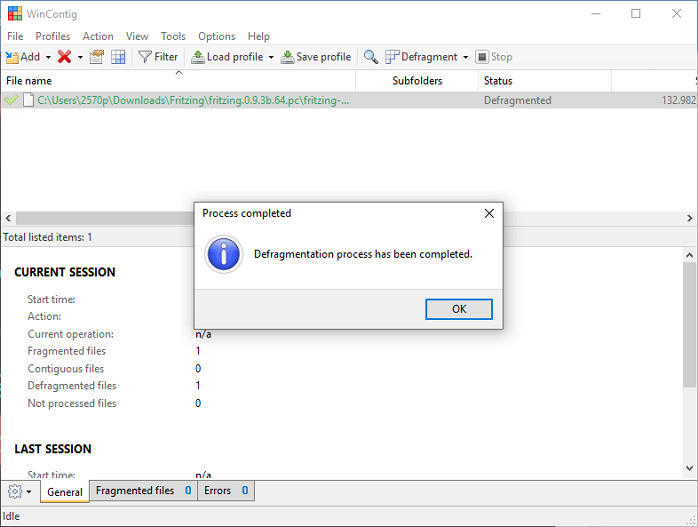The height and width of the screenshot is (527, 698).
Task: Click the Stop toolbar button
Action: tap(494, 57)
